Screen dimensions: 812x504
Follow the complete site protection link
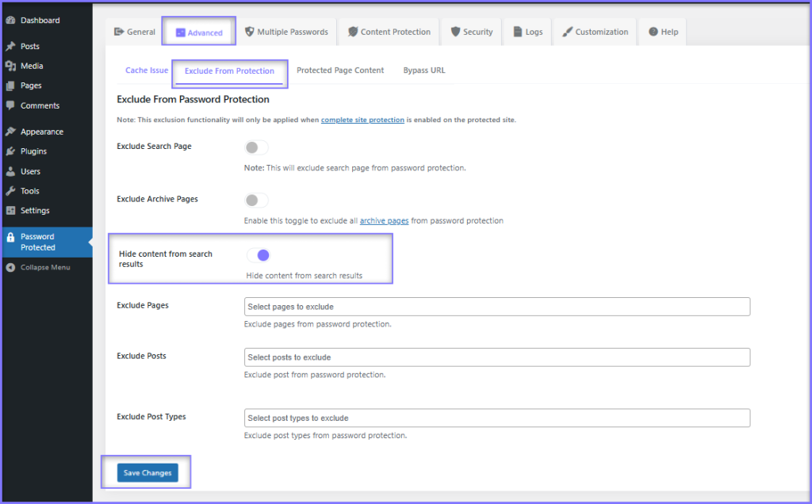[x=362, y=120]
